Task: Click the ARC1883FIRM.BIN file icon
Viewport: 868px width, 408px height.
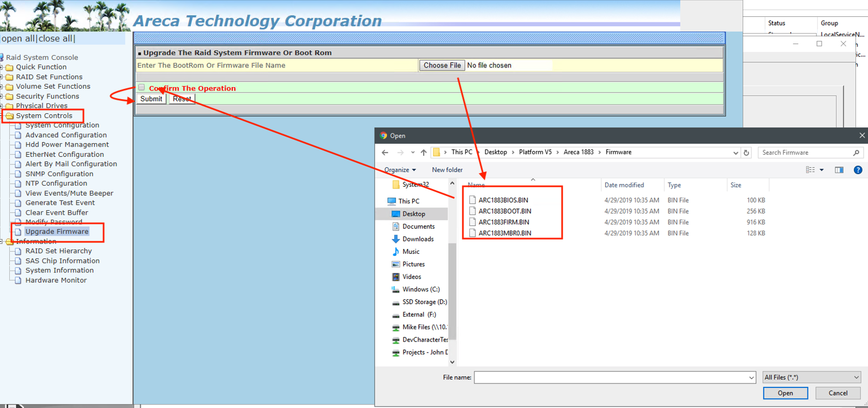Action: pos(473,222)
